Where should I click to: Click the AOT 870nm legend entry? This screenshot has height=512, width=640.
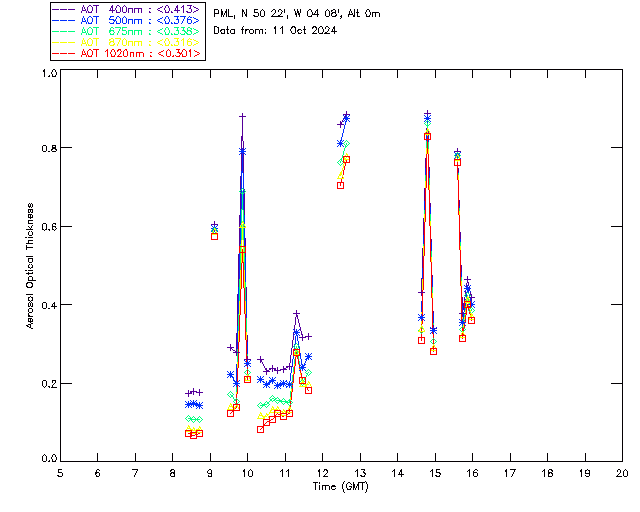[126, 42]
